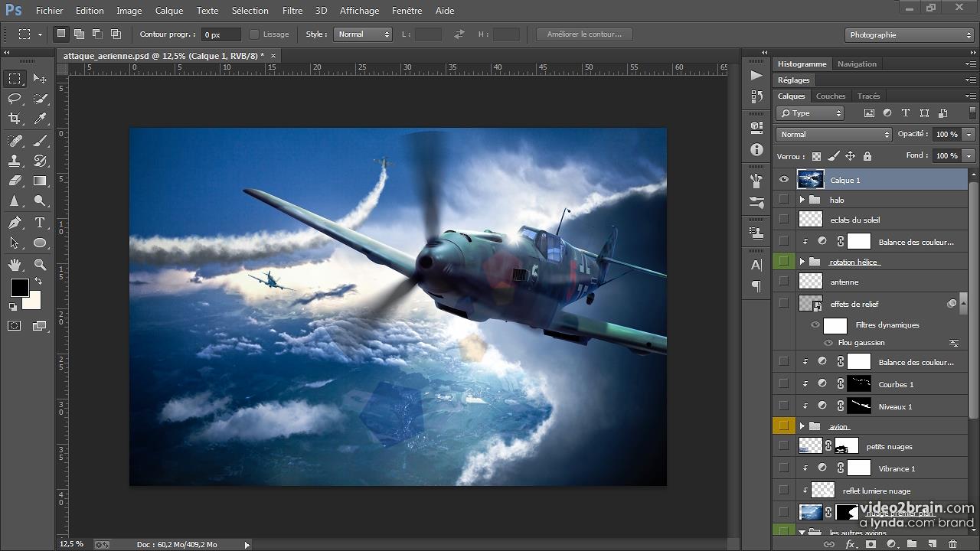
Task: Open the Sélection menu
Action: pos(250,11)
